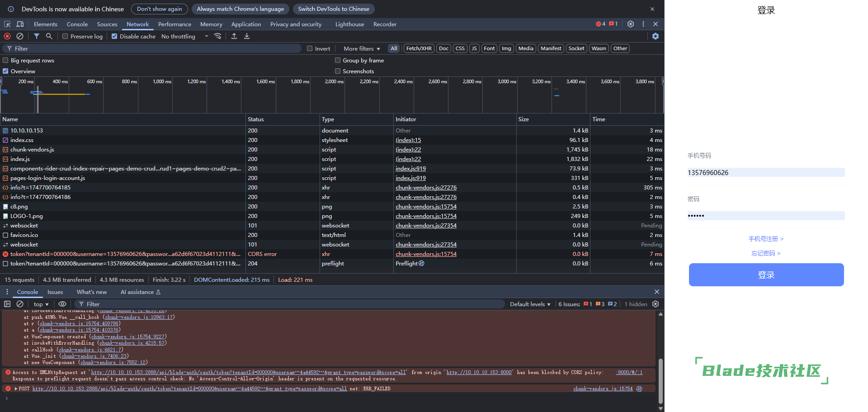Open console settings gear icon
Viewport: 868px width, 412px height.
(656, 304)
